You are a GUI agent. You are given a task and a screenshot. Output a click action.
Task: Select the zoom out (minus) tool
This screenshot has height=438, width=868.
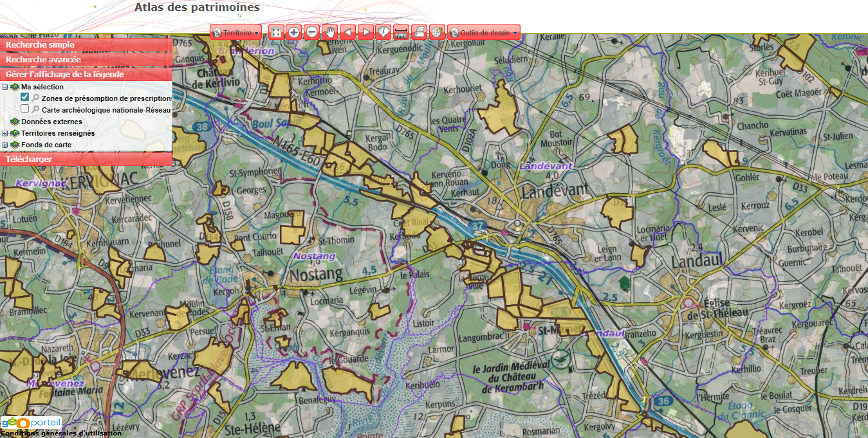[311, 32]
